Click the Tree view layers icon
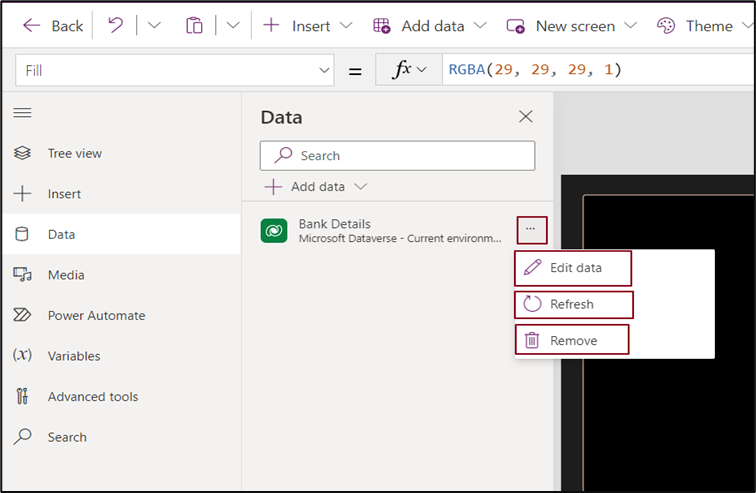Screen dimensions: 756x493 (x=22, y=153)
